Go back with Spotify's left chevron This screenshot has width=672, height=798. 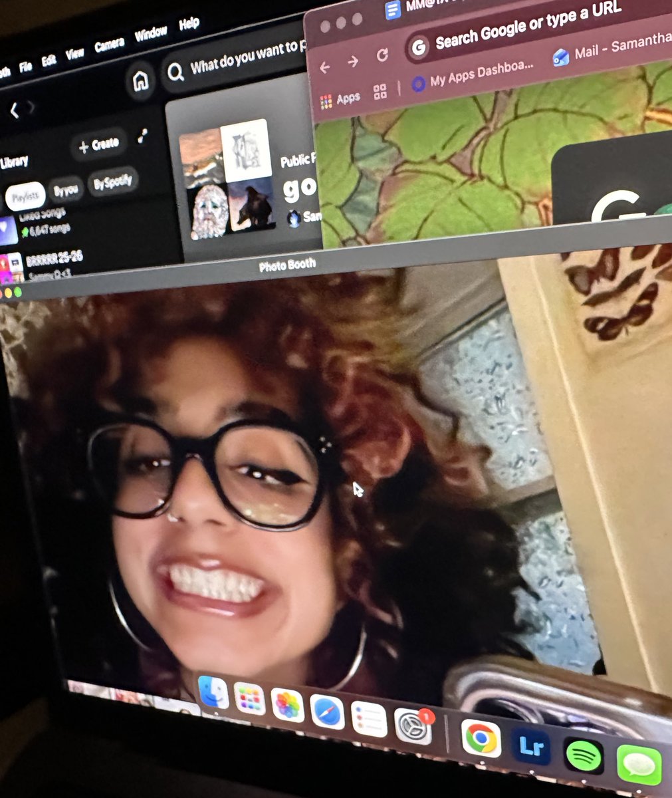pos(14,110)
